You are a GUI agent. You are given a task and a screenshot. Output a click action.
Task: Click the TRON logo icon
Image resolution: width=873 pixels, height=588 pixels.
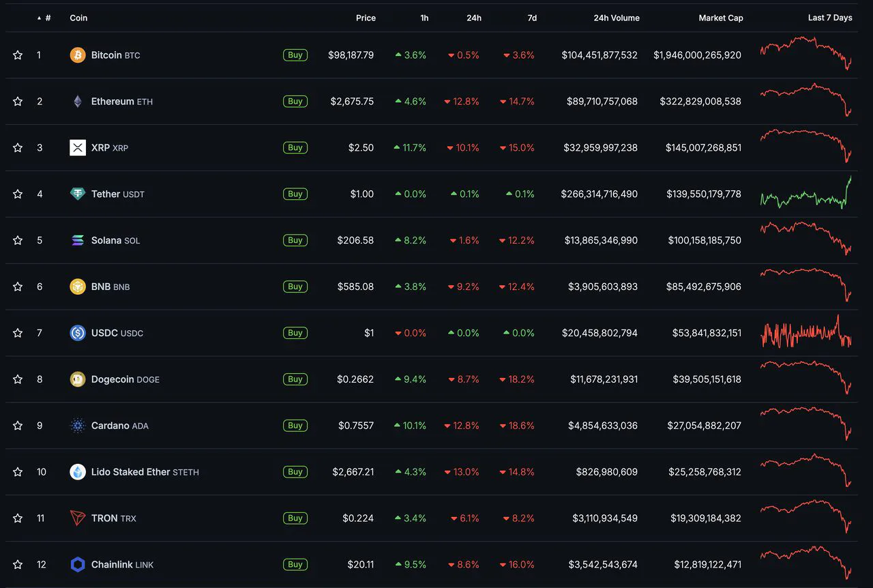tap(78, 518)
